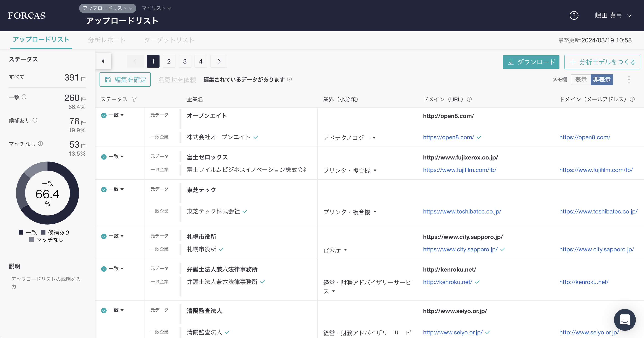Click info icon beside ドメイン（URL）header
Screen dimensions: 644x338
(469, 99)
